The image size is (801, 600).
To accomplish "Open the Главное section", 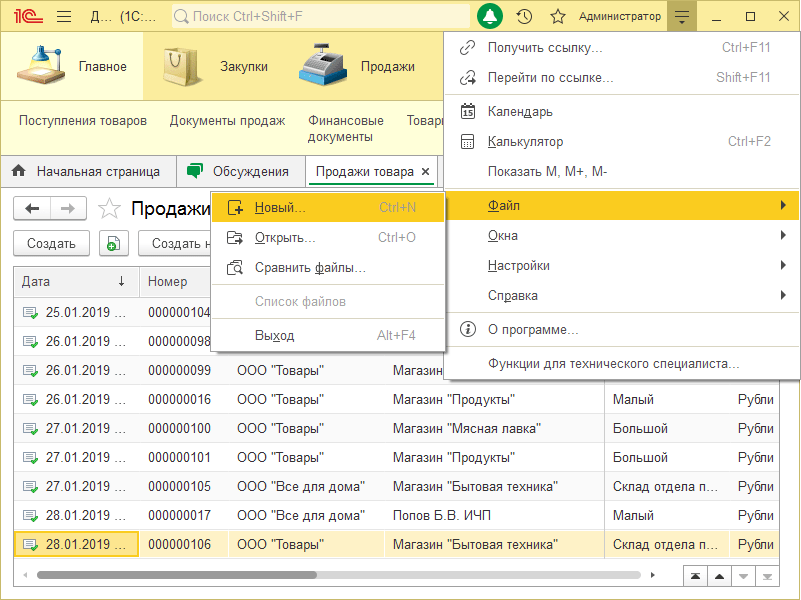I will tap(72, 66).
